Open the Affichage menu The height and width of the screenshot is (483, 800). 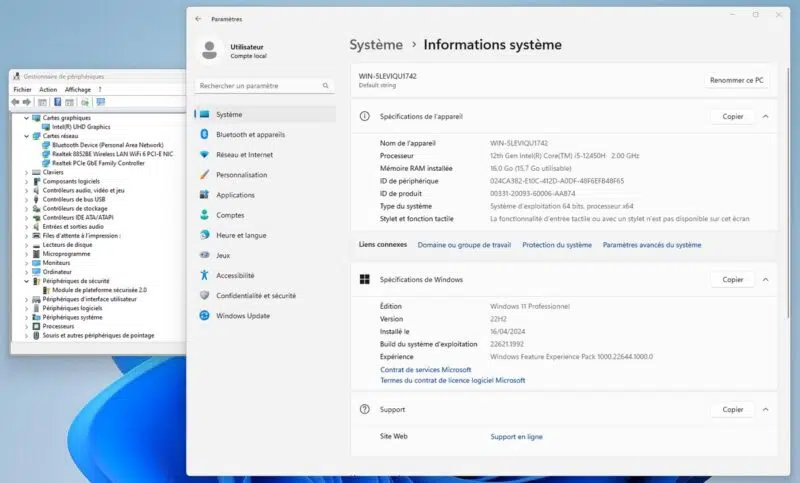click(78, 89)
